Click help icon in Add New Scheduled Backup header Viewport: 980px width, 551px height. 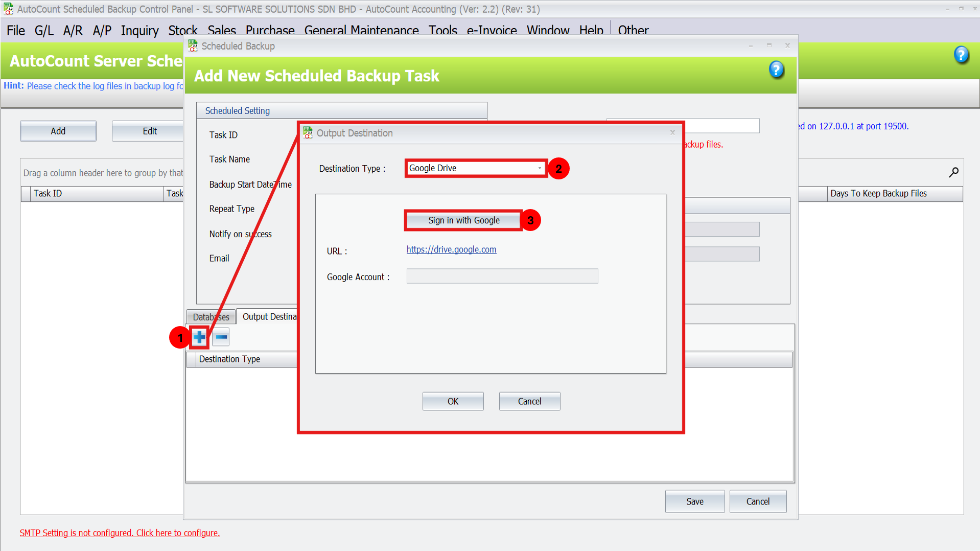tap(776, 70)
